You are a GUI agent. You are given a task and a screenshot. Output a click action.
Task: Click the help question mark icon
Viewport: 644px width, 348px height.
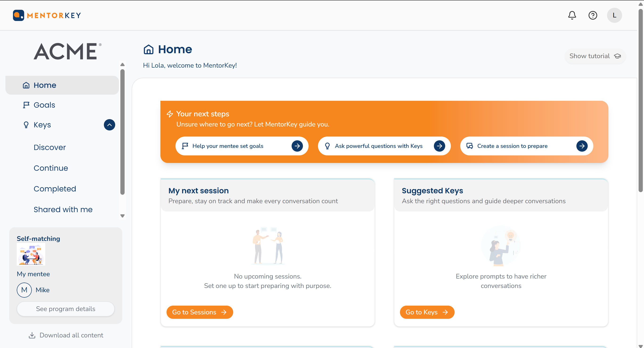(x=592, y=15)
